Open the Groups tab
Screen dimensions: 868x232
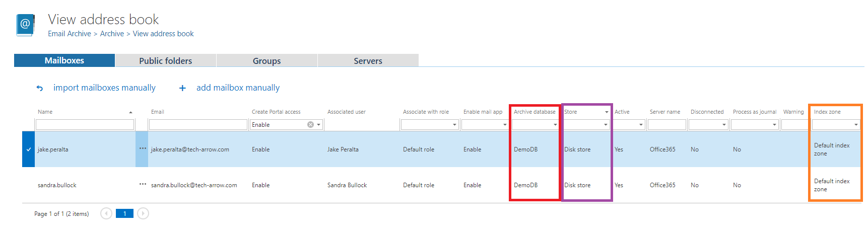coord(266,61)
